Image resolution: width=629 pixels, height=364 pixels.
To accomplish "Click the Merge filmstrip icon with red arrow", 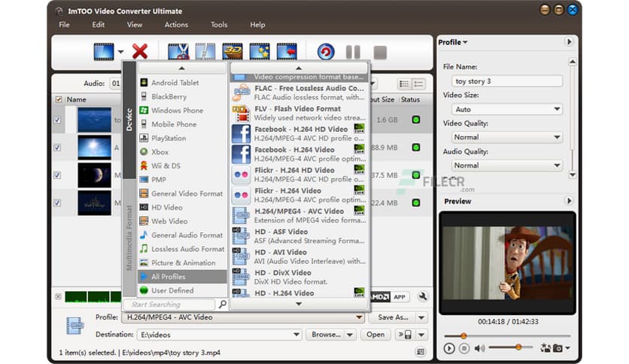I will point(287,52).
